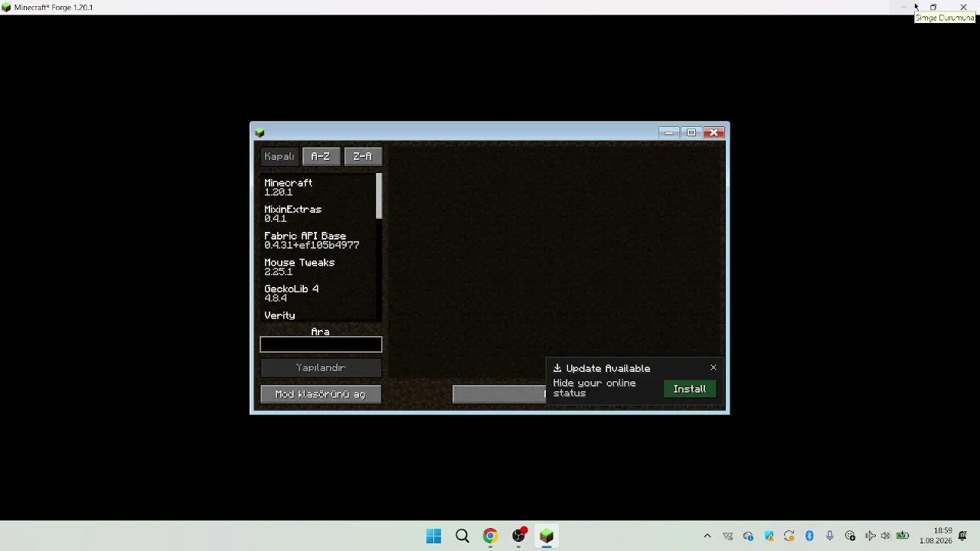The image size is (980, 551).
Task: Click the circular-arrows update tray icon
Action: tap(789, 536)
